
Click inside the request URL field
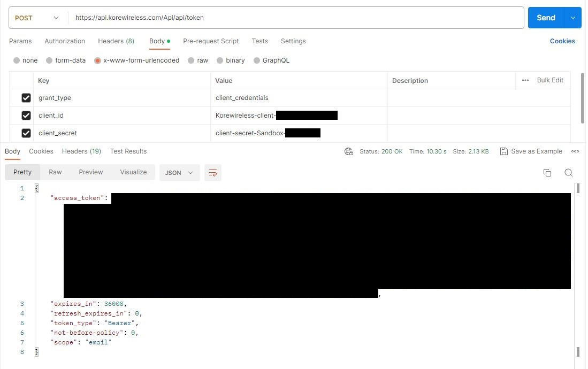click(x=268, y=17)
